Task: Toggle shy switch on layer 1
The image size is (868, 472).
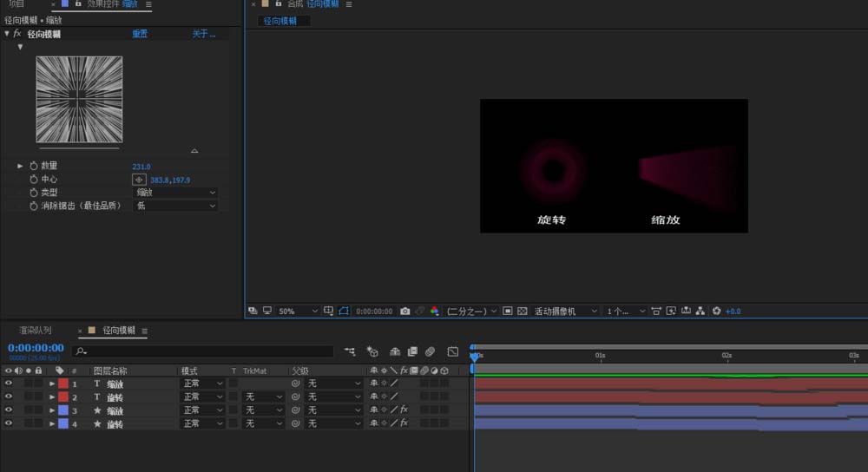Action: [x=373, y=383]
